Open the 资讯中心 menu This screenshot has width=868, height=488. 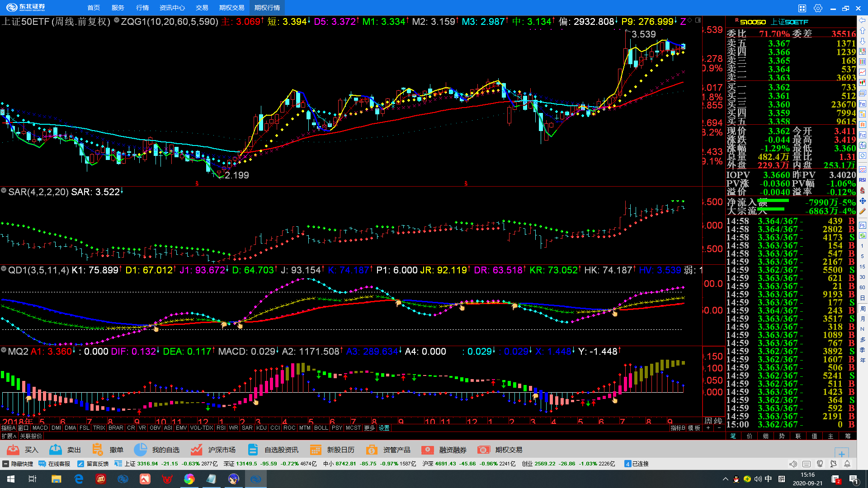[x=172, y=8]
